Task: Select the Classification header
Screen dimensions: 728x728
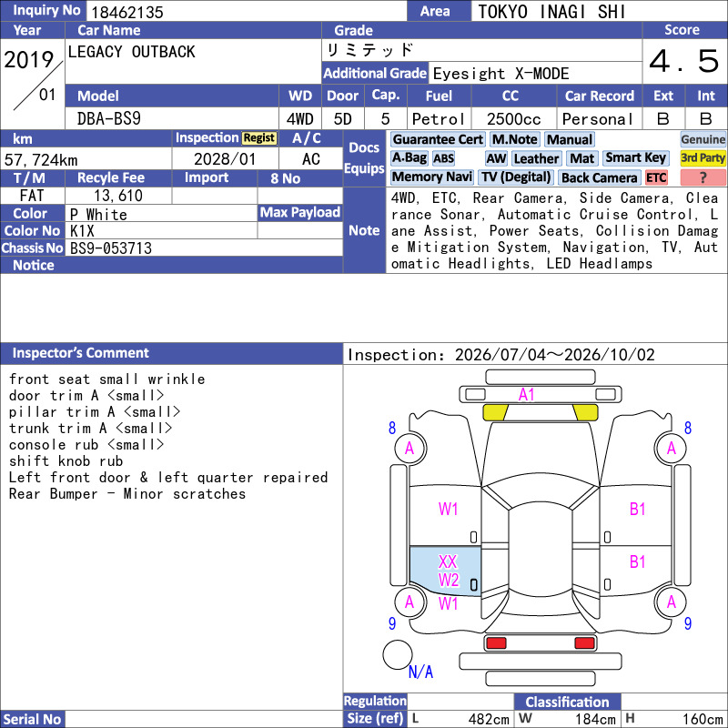Action: click(567, 702)
